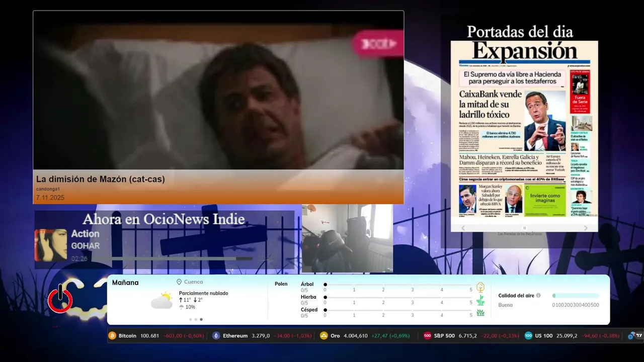Click the Mañana forecast label
This screenshot has height=362, width=644.
pos(125,283)
